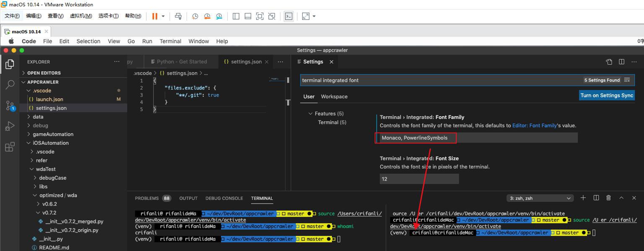
Task: Switch to the PROBLEMS panel tab
Action: tap(147, 198)
